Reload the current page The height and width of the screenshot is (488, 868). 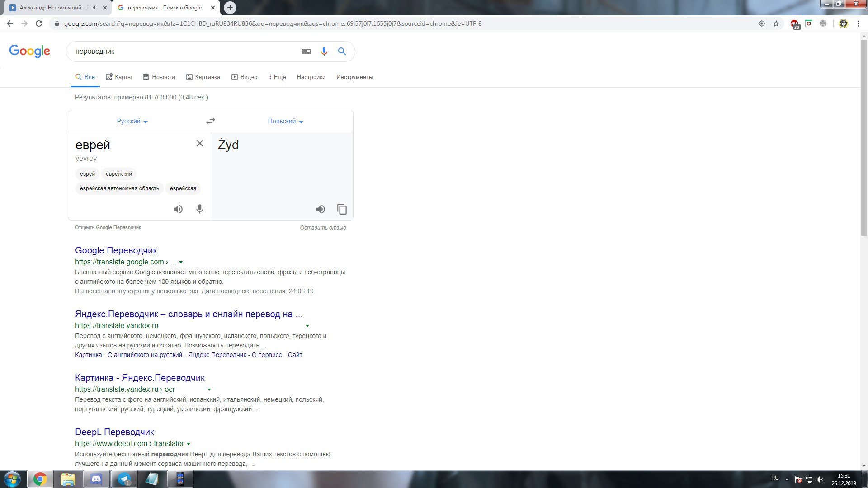click(39, 23)
